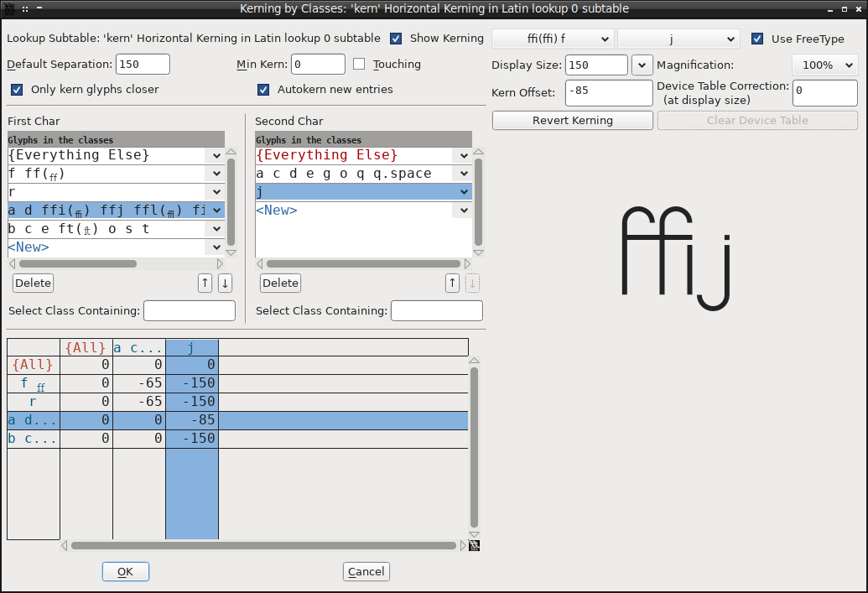Click the corner icon beside kerning table scrollbar
The image size is (868, 593).
point(475,546)
